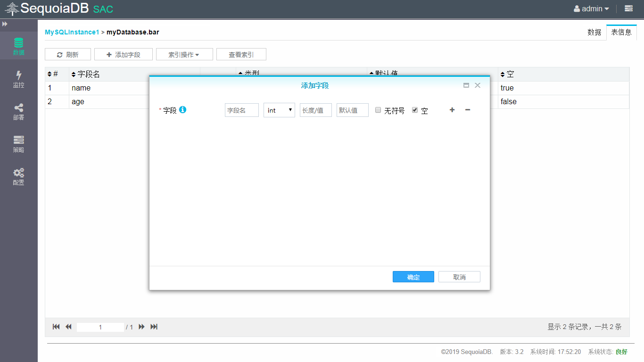The width and height of the screenshot is (644, 362).
Task: Add a field row with plus icon
Action: (452, 110)
